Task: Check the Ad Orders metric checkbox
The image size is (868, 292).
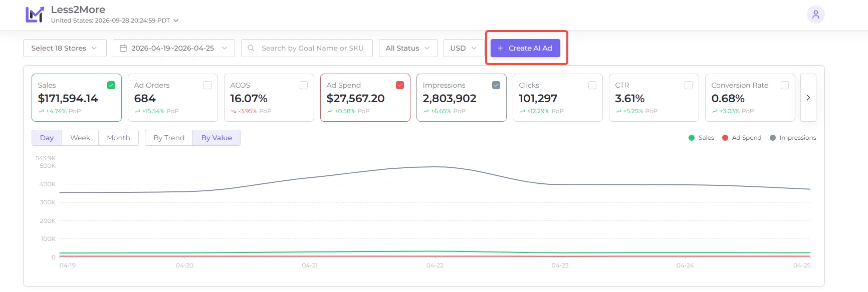Action: [207, 85]
